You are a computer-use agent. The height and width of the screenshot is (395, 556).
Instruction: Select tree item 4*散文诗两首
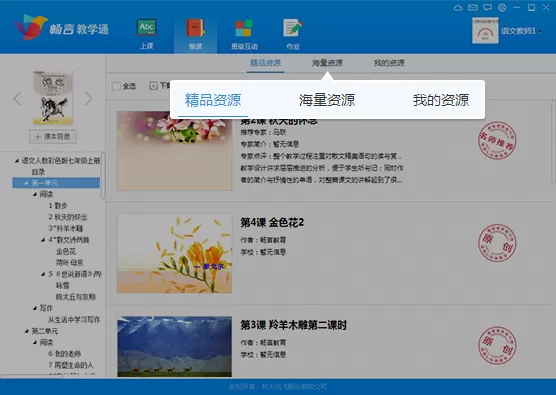pos(69,240)
